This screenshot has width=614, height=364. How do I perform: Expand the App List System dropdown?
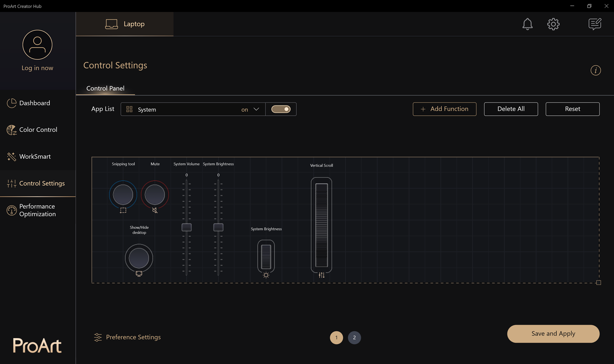(193, 109)
